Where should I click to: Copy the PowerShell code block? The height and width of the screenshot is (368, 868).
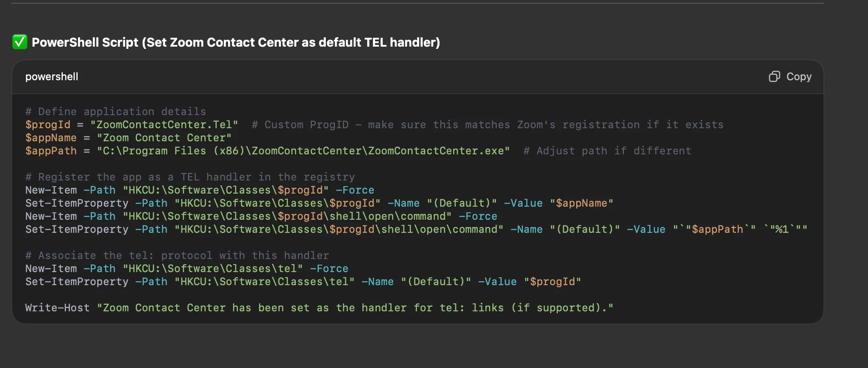(790, 77)
